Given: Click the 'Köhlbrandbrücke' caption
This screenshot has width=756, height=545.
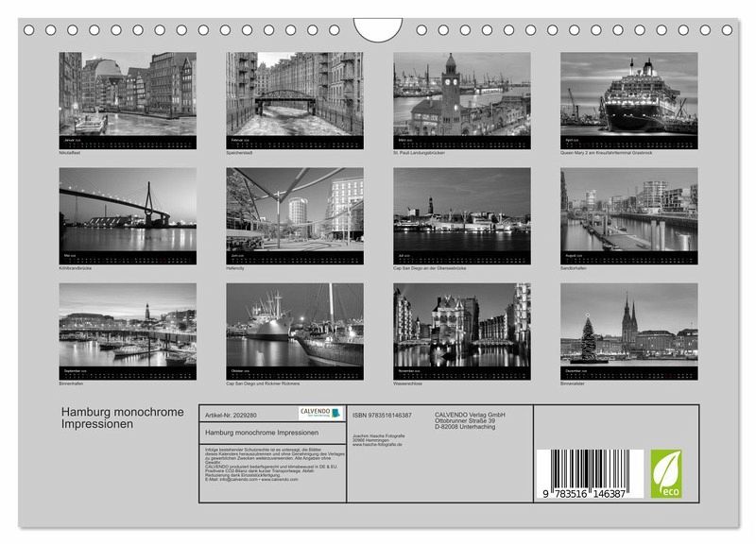Looking at the screenshot, I should pyautogui.click(x=76, y=268).
